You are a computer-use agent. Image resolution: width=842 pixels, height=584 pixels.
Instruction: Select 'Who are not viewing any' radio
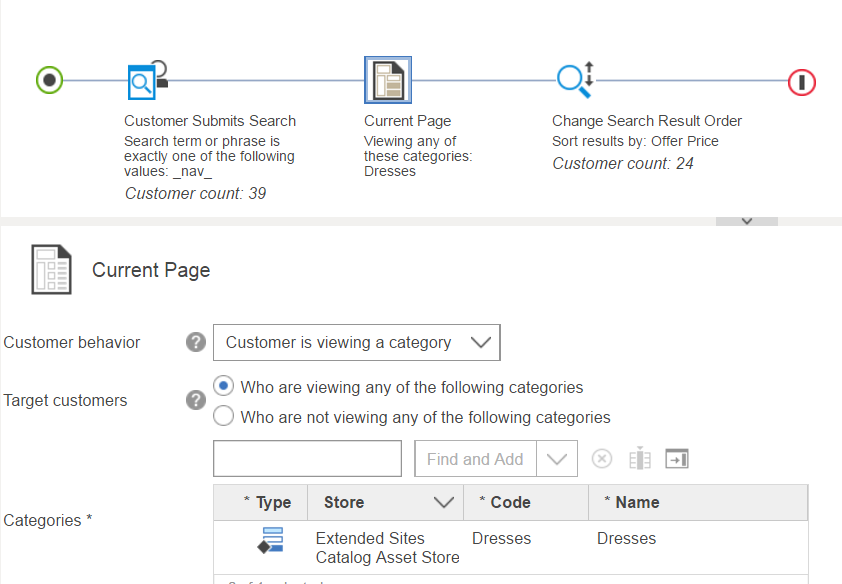[225, 417]
